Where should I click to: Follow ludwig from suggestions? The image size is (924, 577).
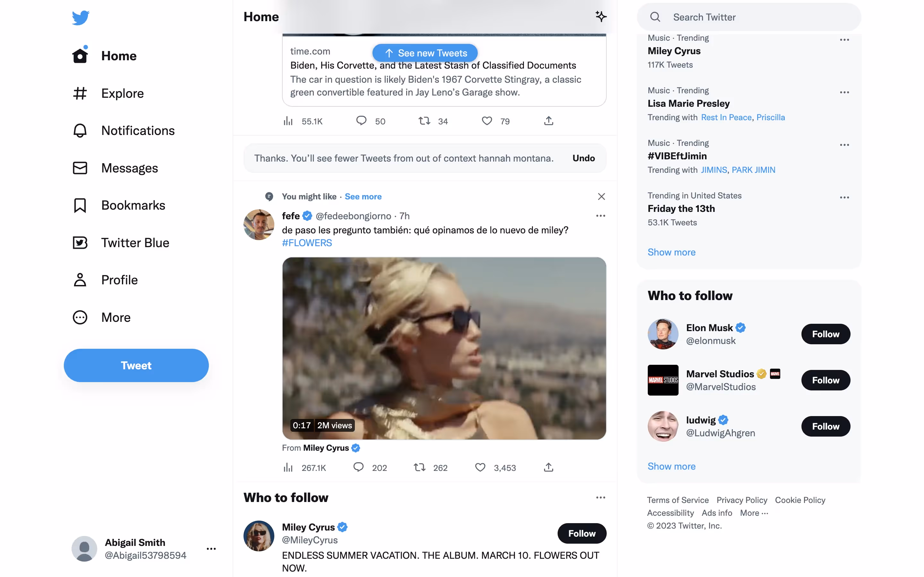pyautogui.click(x=825, y=426)
